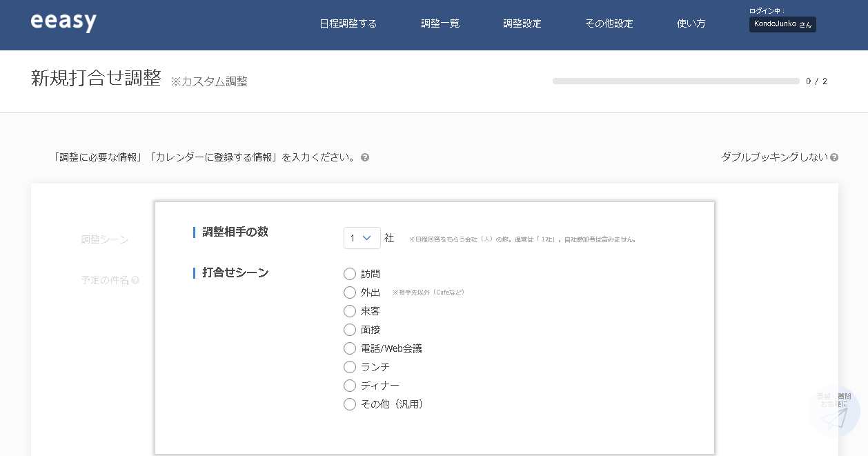
Task: Click the help icon next to ダブルブッキングしない
Action: 834,157
